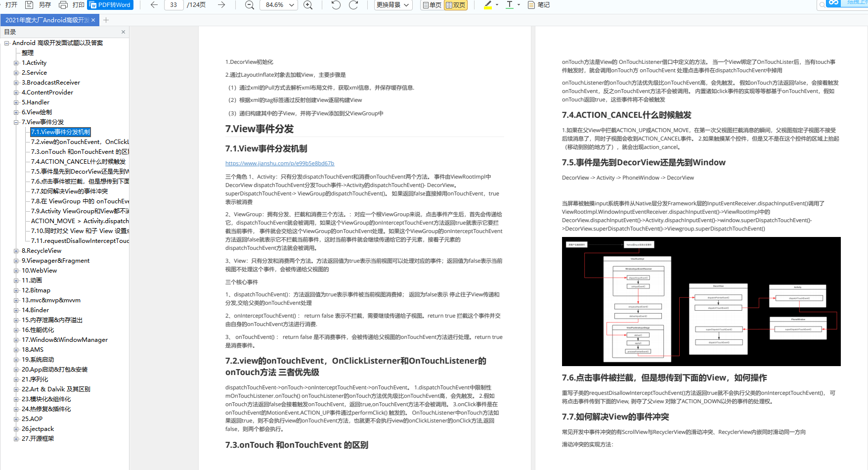Select 13.mvc&mvp&mvvm in the outline
The width and height of the screenshot is (868, 470).
pyautogui.click(x=51, y=300)
